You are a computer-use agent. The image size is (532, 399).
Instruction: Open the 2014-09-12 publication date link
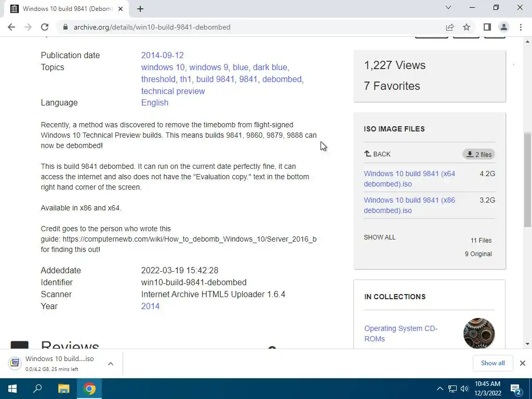(162, 55)
